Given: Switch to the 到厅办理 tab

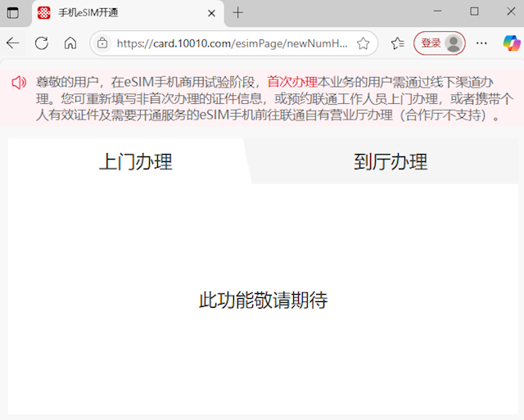Looking at the screenshot, I should [391, 162].
